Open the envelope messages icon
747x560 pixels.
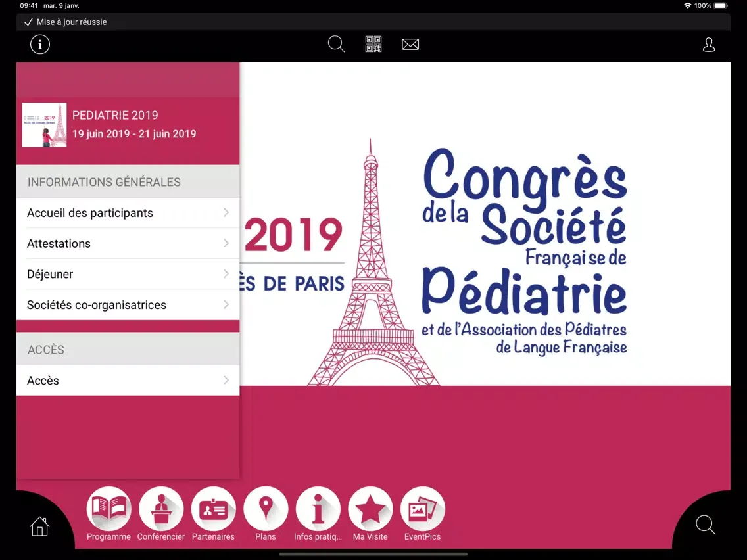(x=410, y=44)
